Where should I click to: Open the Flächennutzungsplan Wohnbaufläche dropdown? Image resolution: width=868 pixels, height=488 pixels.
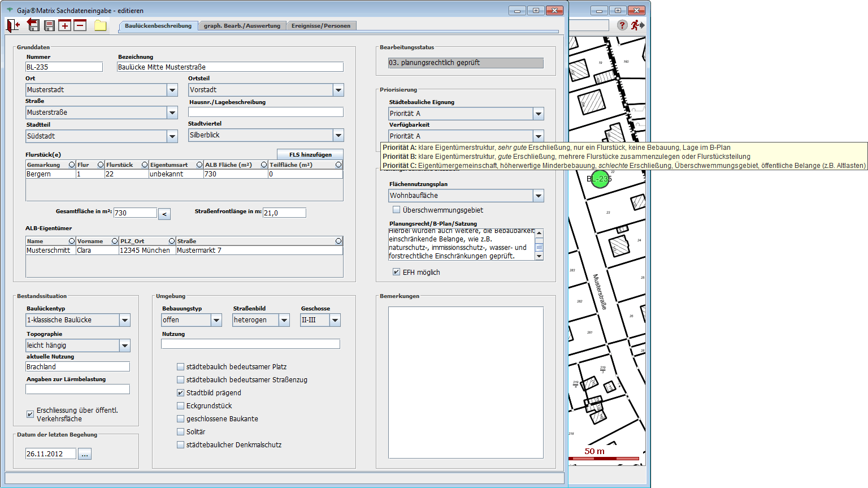pyautogui.click(x=538, y=196)
